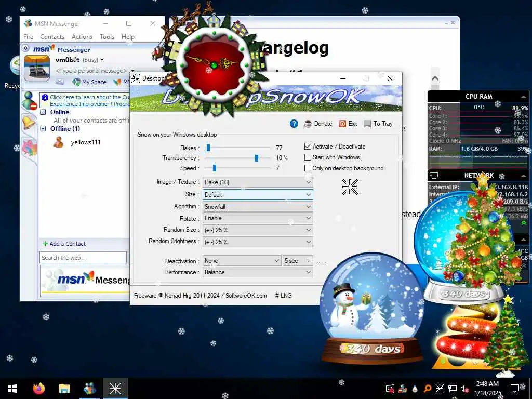Viewport: 532px width, 399px height.
Task: Open the Busy status dropdown arrow
Action: (x=102, y=60)
